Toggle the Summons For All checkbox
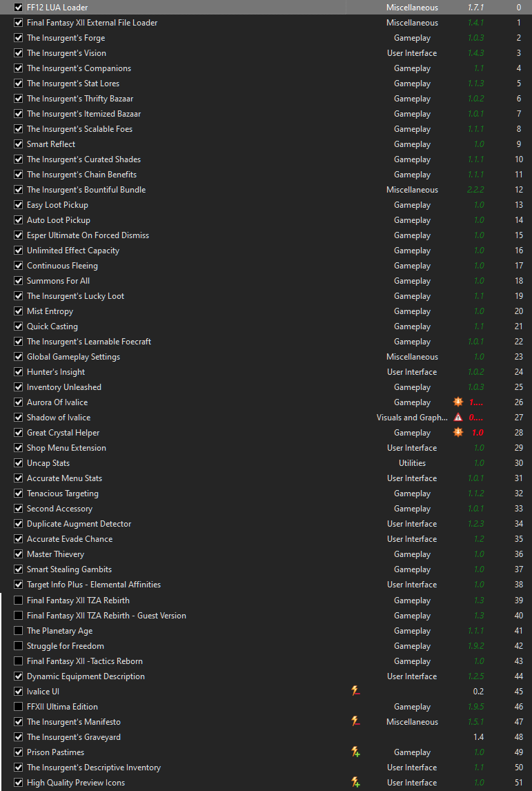The height and width of the screenshot is (791, 532). tap(18, 280)
